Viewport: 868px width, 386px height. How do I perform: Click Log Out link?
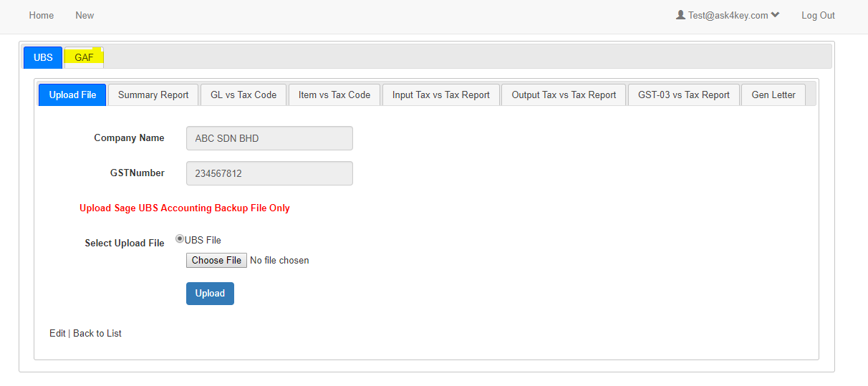tap(818, 15)
